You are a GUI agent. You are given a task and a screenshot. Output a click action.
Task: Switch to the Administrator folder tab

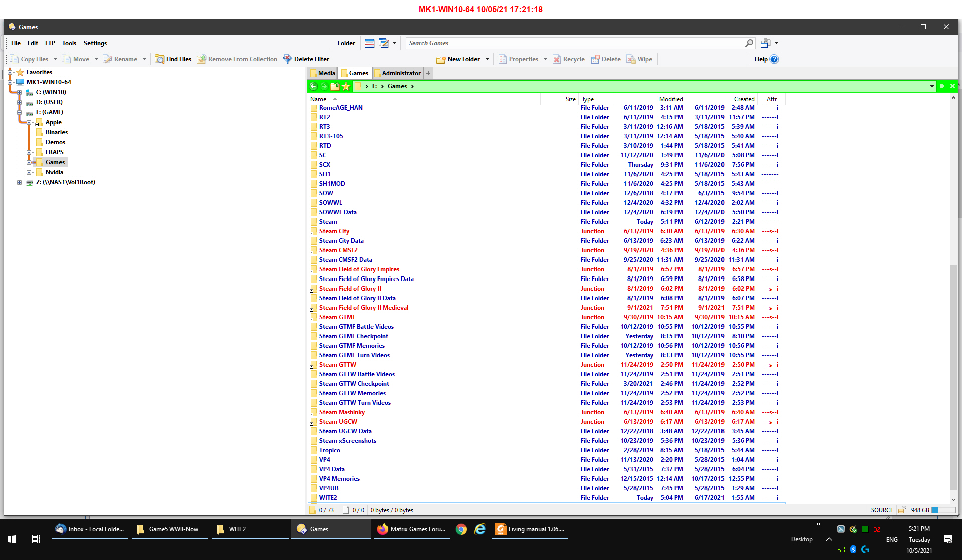397,73
